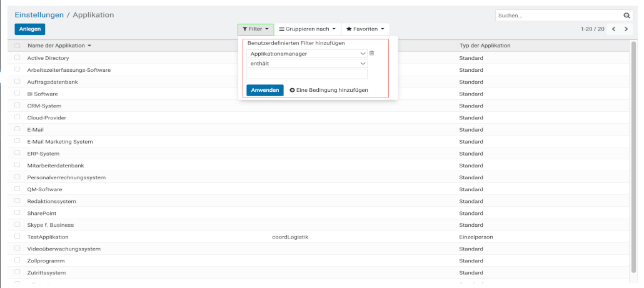Expand the Gruppieren nach menu
Screen dimensions: 644x288
pyautogui.click(x=307, y=29)
